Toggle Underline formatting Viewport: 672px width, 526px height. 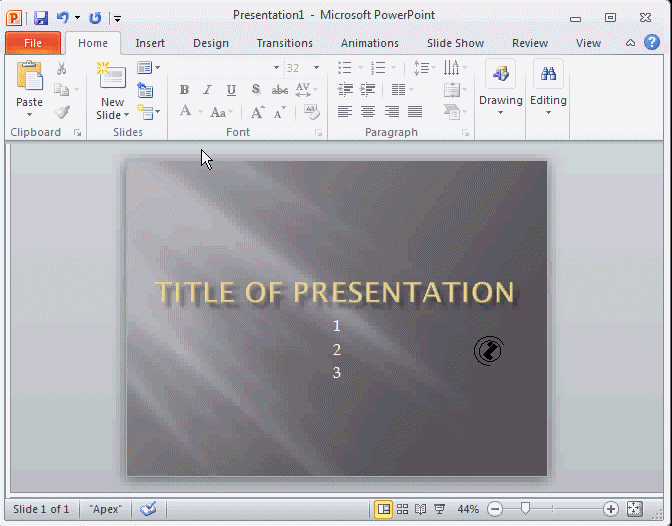coord(231,90)
